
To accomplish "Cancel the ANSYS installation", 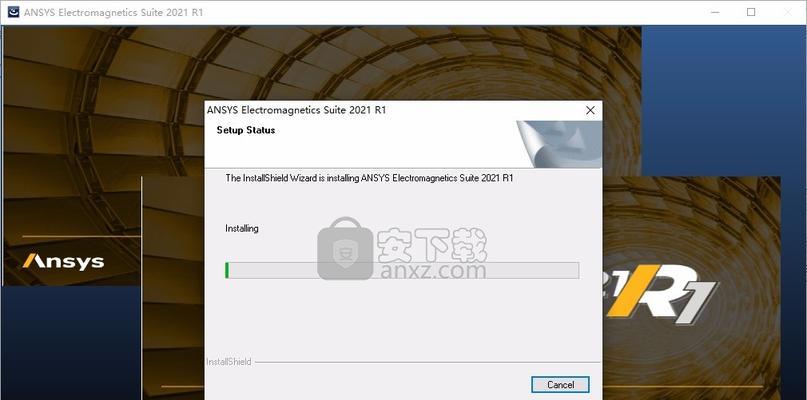I will pos(560,385).
